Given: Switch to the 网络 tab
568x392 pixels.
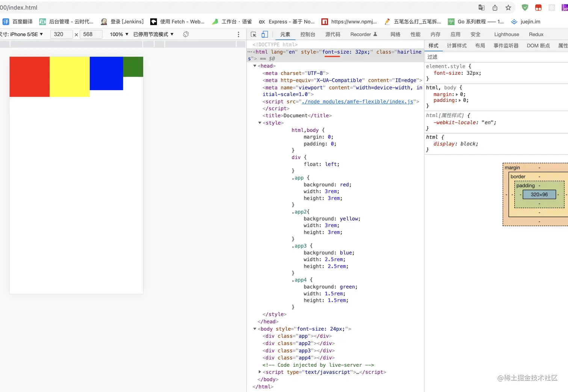Looking at the screenshot, I should click(x=395, y=34).
